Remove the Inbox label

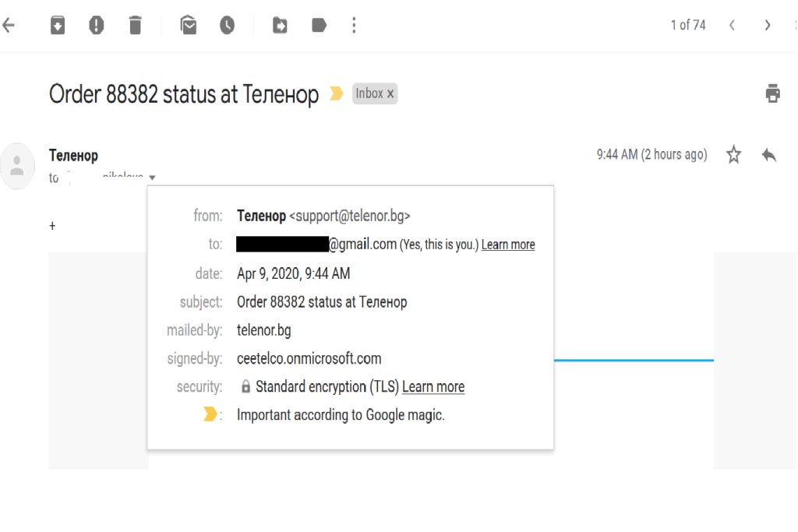(x=390, y=94)
